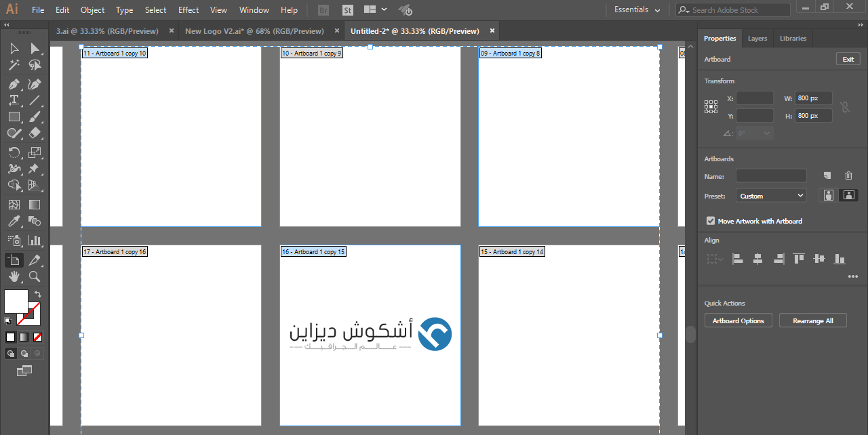The width and height of the screenshot is (868, 435).
Task: Open the Preset dropdown showing Custom
Action: tap(770, 195)
